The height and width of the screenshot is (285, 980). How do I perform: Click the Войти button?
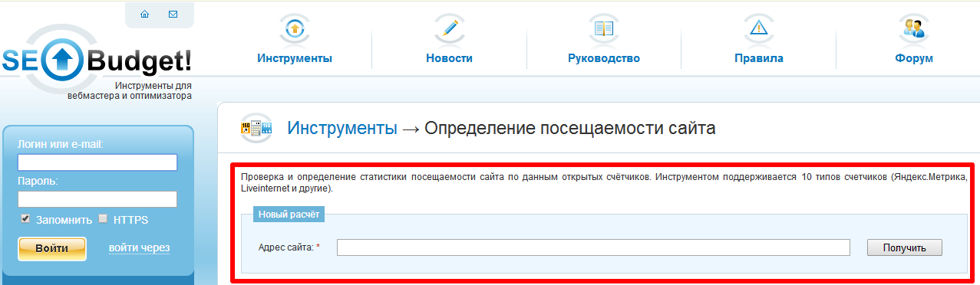tap(51, 248)
